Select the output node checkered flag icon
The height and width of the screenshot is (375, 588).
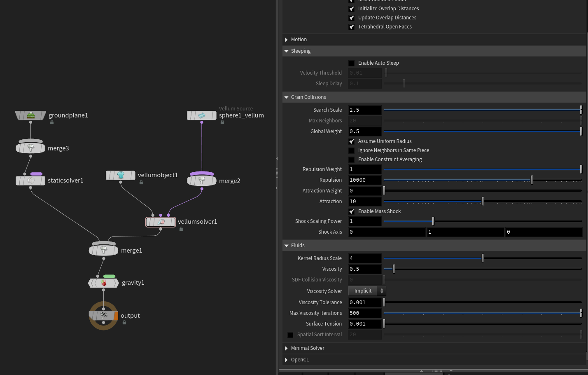pyautogui.click(x=104, y=316)
